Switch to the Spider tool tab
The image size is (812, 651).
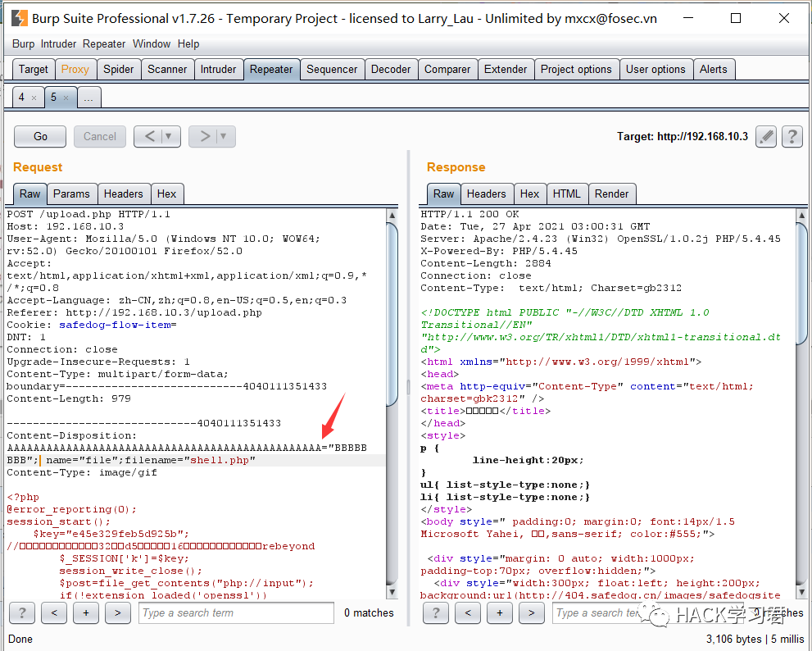coord(119,70)
